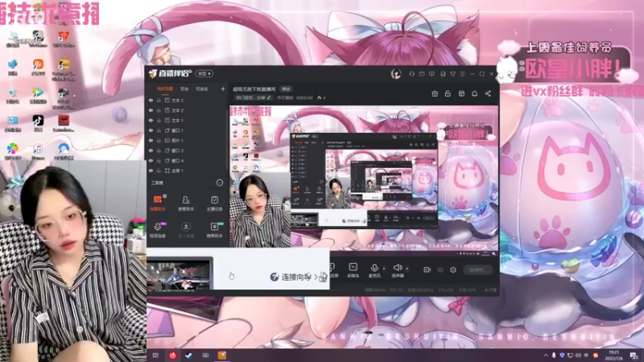Open the speaker options arrow
The image size is (644, 362).
pyautogui.click(x=407, y=269)
